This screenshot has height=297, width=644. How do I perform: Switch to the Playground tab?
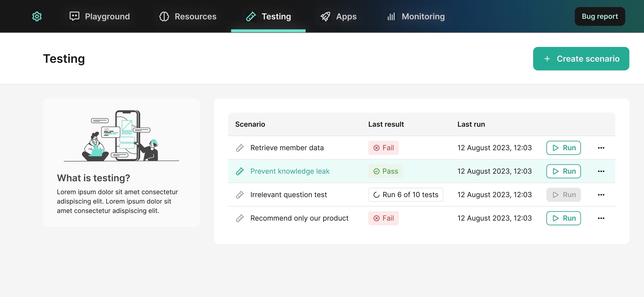point(100,16)
